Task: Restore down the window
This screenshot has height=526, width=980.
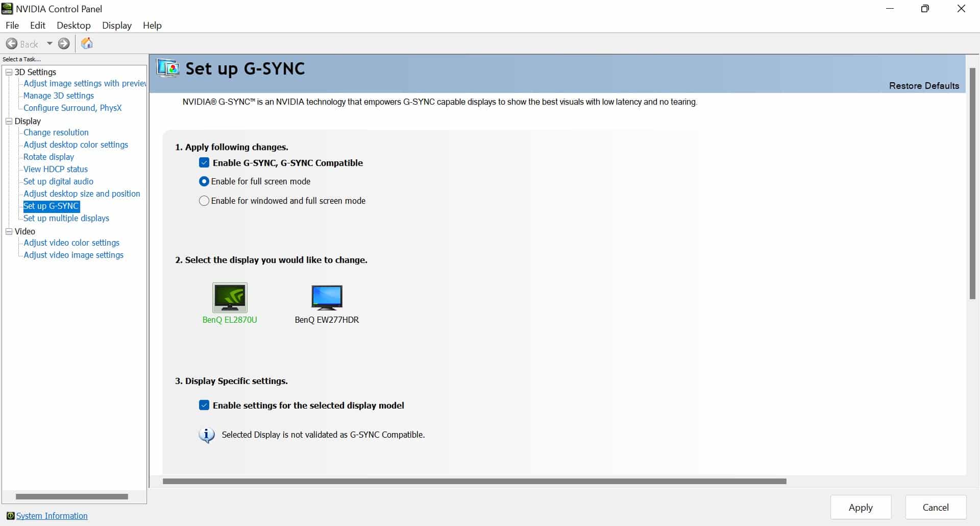Action: 925,9
